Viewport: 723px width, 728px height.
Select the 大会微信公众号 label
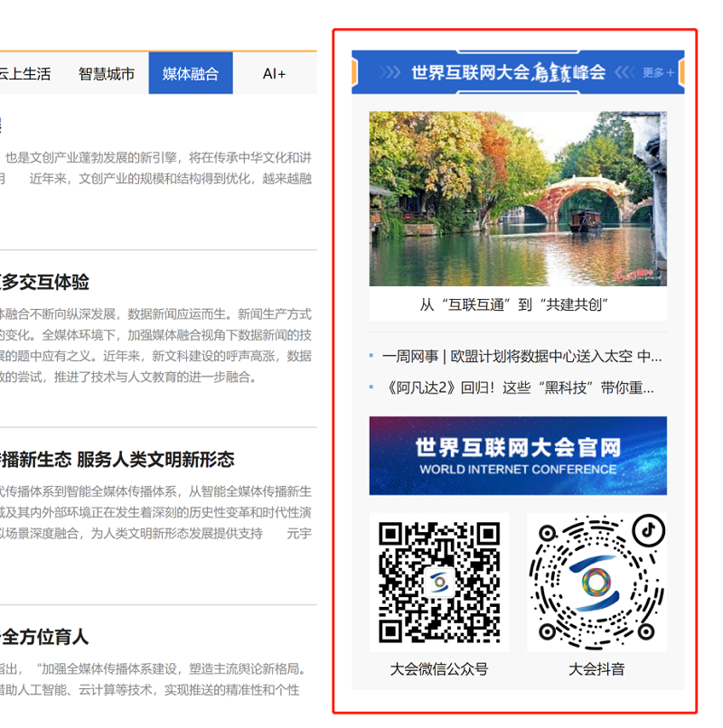click(x=439, y=669)
